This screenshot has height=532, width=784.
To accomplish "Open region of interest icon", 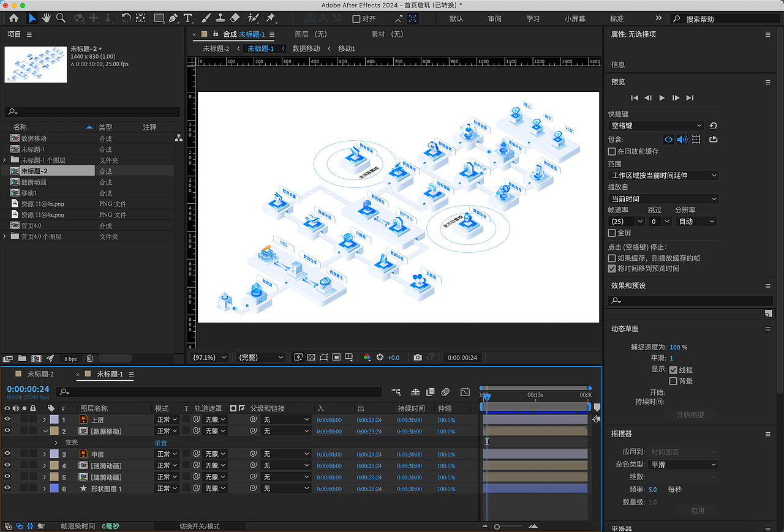I will pos(336,358).
